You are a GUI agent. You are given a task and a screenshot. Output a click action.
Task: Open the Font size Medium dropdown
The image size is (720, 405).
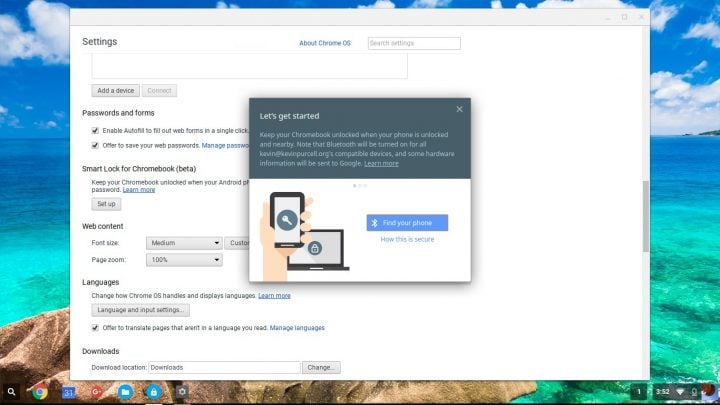(x=184, y=243)
